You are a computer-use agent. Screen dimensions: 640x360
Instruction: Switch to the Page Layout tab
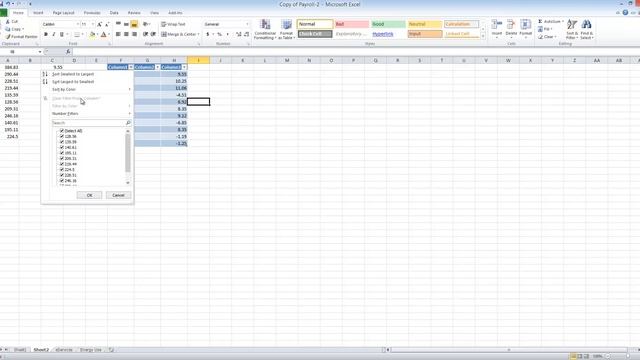click(x=64, y=13)
